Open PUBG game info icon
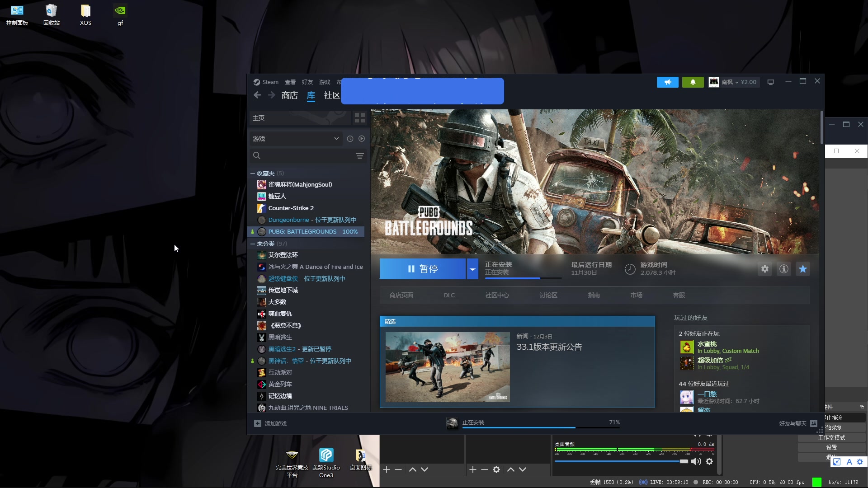The height and width of the screenshot is (488, 868). point(784,269)
